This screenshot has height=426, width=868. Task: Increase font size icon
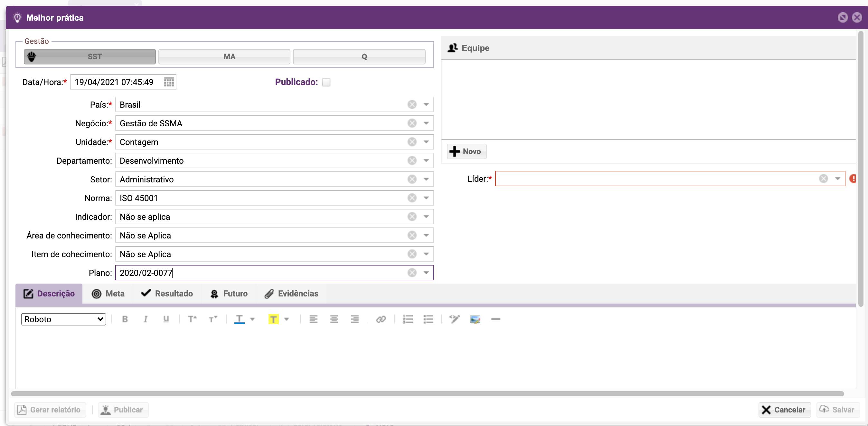192,319
